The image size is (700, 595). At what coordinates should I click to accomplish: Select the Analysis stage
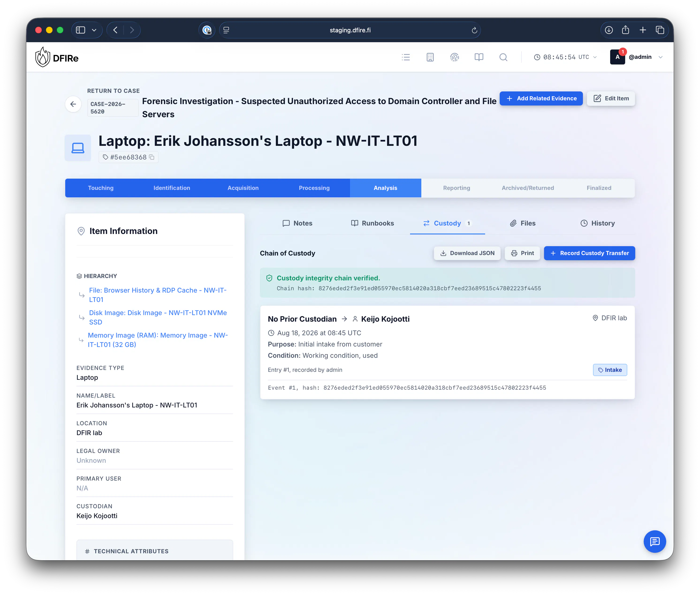click(x=385, y=188)
